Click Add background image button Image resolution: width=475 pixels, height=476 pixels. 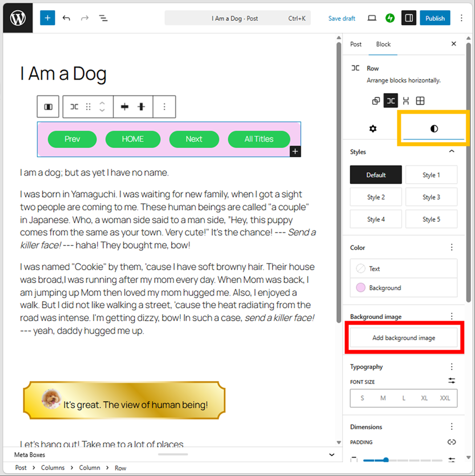[x=403, y=338]
